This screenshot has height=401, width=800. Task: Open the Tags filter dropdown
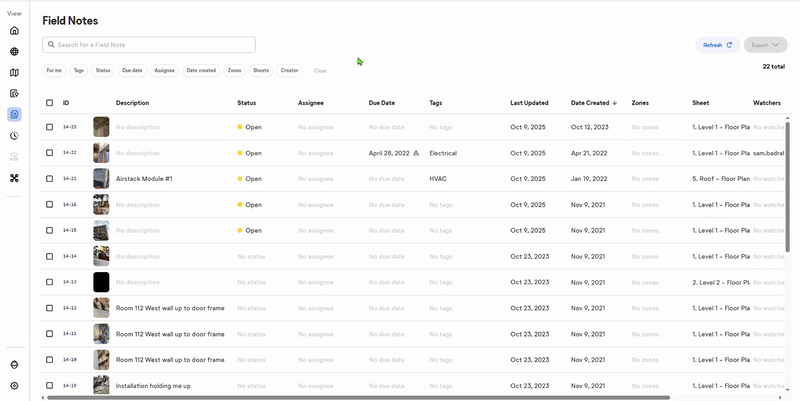pyautogui.click(x=79, y=70)
